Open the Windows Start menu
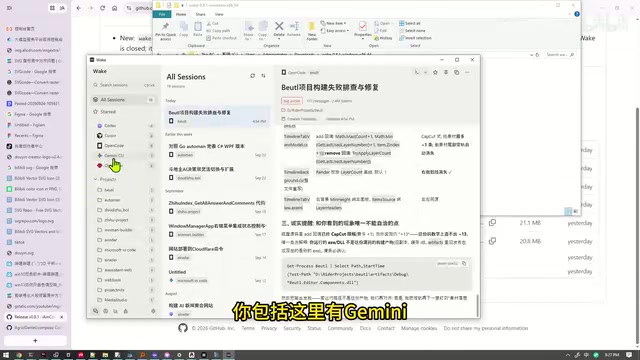Screen dimensions: 640x360 tap(6, 355)
